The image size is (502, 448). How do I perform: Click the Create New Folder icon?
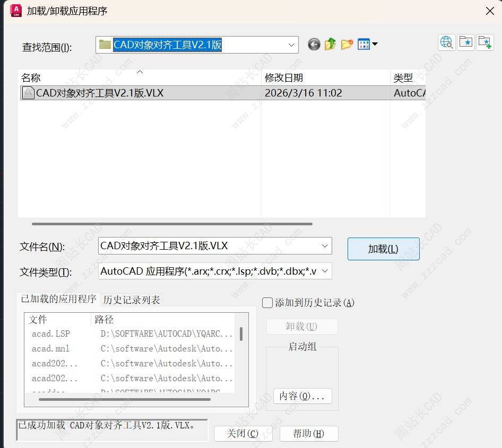347,45
